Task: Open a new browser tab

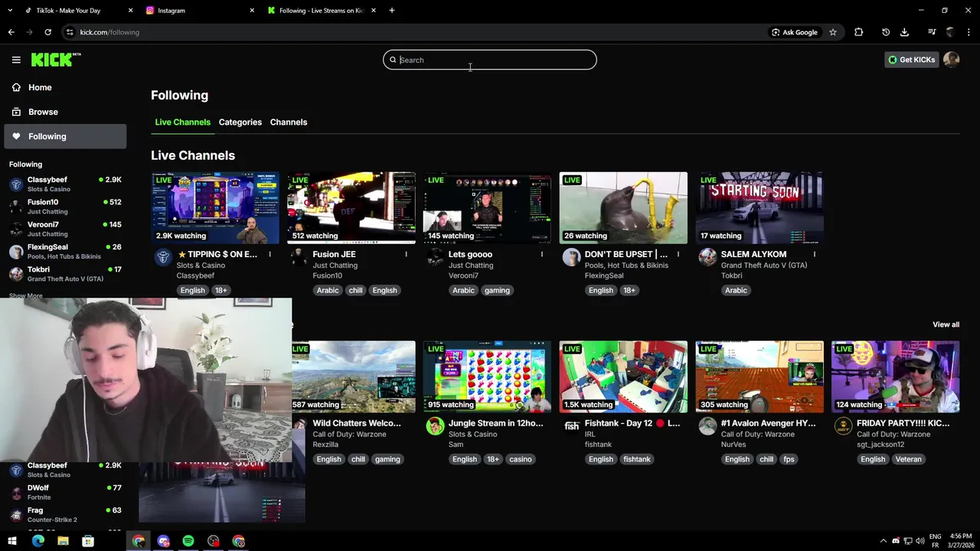Action: click(x=391, y=10)
